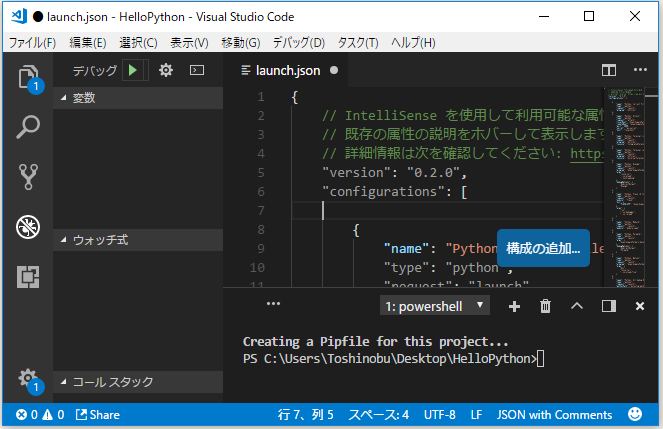Click the "version": "0.2.0" line
This screenshot has width=663, height=429.
click(395, 172)
